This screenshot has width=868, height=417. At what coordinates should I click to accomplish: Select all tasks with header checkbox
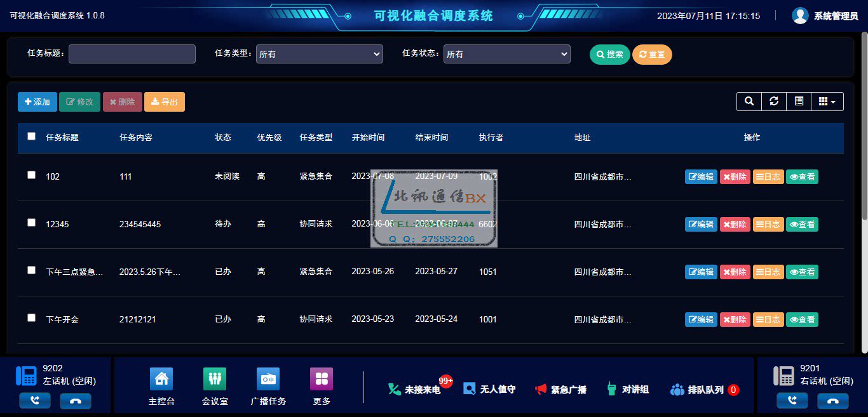pyautogui.click(x=32, y=136)
